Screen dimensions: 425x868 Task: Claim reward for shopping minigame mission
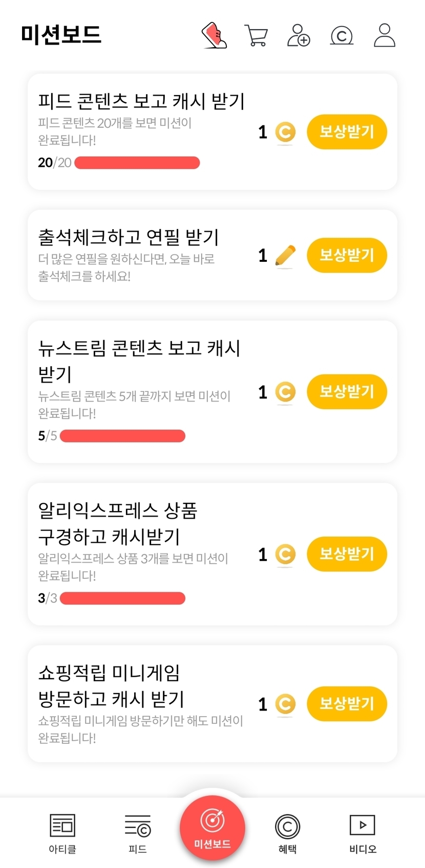[x=347, y=704]
